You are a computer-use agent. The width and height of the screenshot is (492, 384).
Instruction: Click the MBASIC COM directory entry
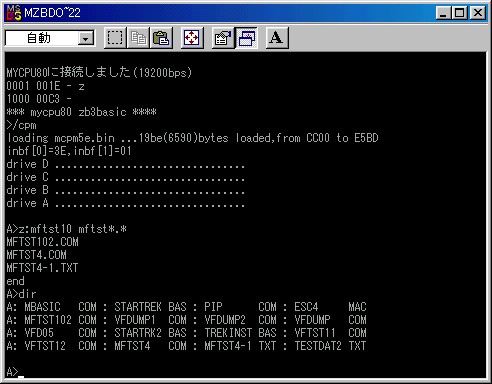click(60, 307)
